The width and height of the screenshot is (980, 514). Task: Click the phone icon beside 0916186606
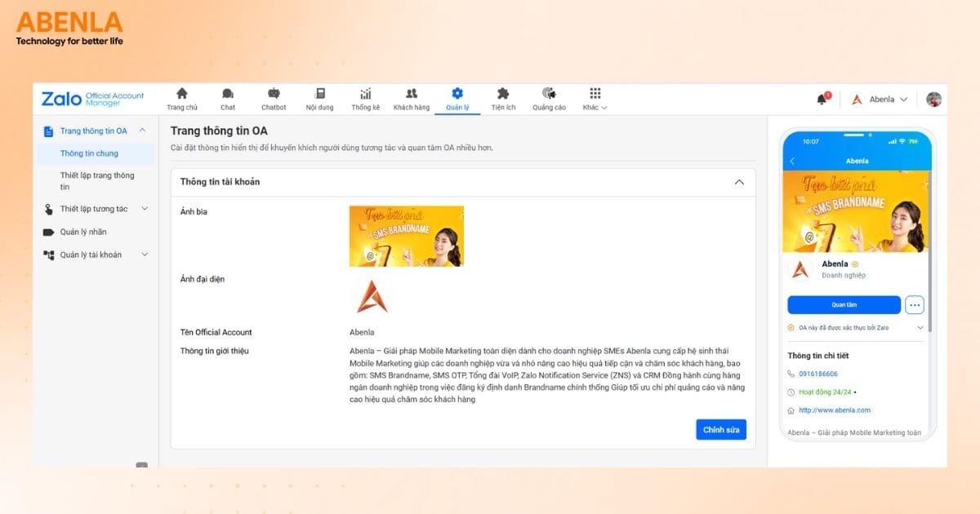[791, 373]
